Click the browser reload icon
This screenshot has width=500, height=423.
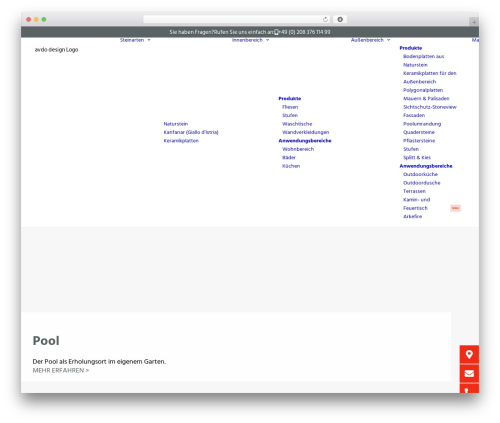(325, 19)
